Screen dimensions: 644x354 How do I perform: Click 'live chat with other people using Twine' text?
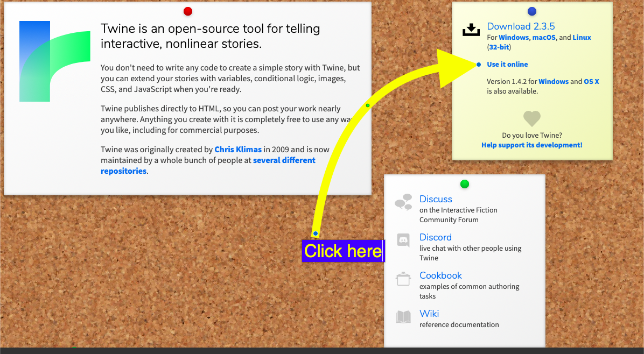470,253
